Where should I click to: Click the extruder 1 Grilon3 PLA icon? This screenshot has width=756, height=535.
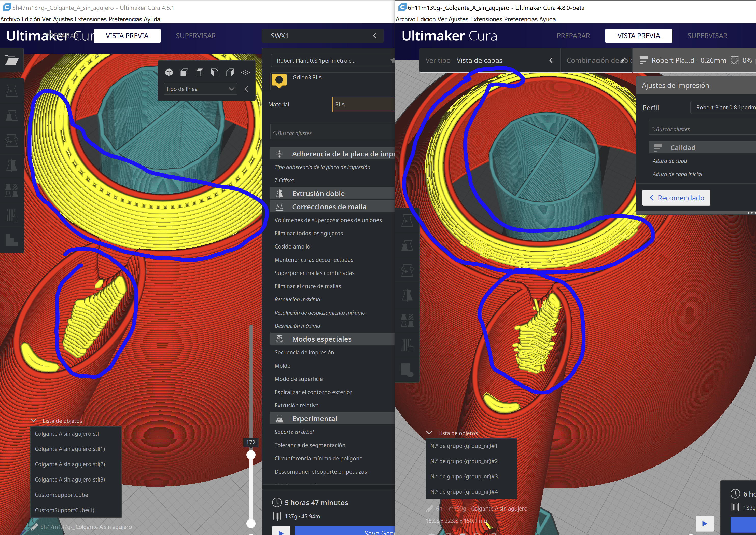click(x=279, y=80)
